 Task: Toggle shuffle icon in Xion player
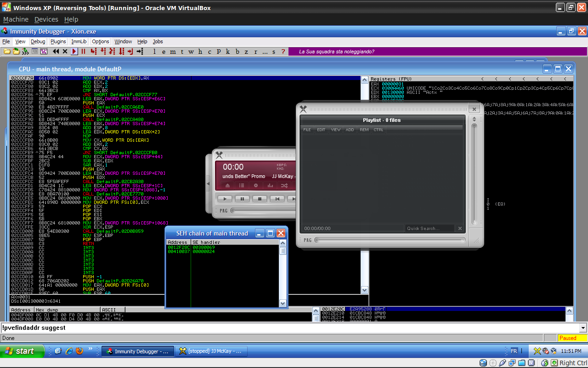(x=284, y=185)
